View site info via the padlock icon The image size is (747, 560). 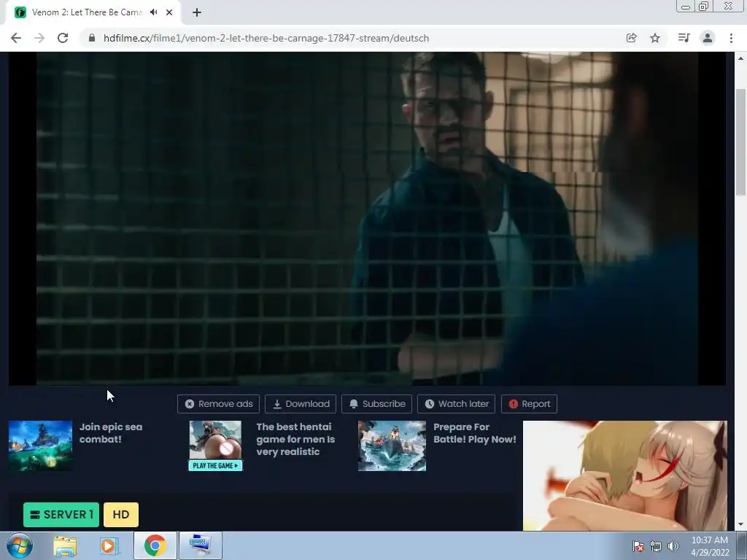(92, 38)
